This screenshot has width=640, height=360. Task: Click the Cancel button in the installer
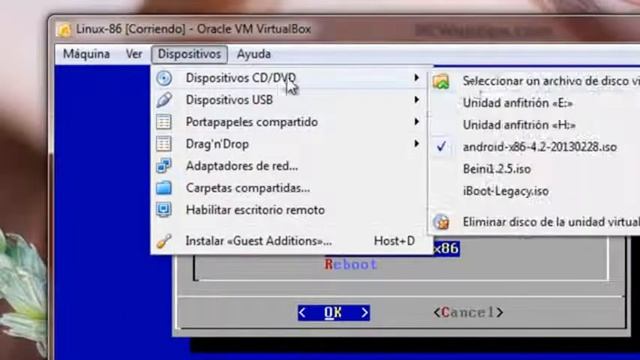pos(468,313)
